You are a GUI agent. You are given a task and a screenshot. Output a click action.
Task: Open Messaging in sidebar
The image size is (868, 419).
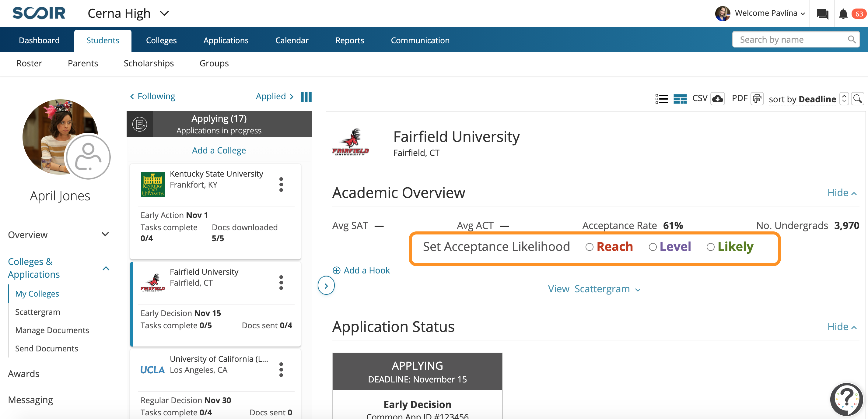pos(30,400)
